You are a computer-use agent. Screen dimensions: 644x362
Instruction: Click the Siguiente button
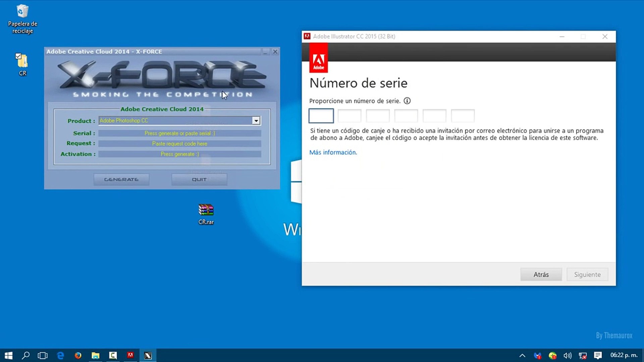pos(587,275)
